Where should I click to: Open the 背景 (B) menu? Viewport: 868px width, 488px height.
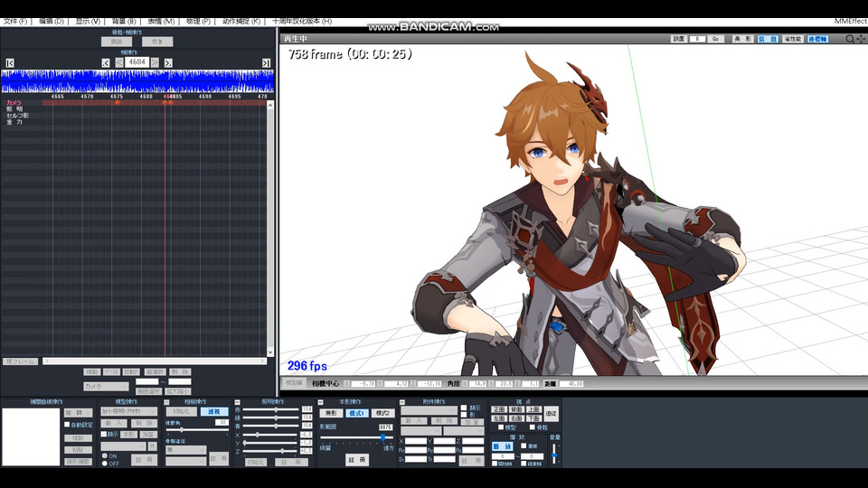click(124, 21)
